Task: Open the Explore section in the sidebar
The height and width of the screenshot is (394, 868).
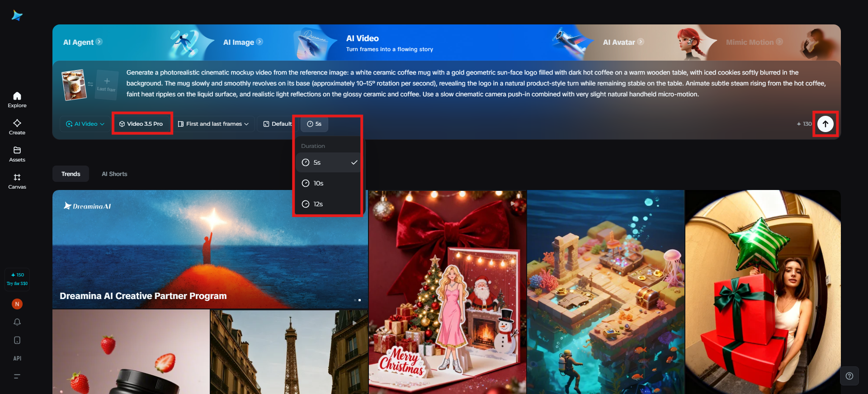Action: [x=17, y=100]
